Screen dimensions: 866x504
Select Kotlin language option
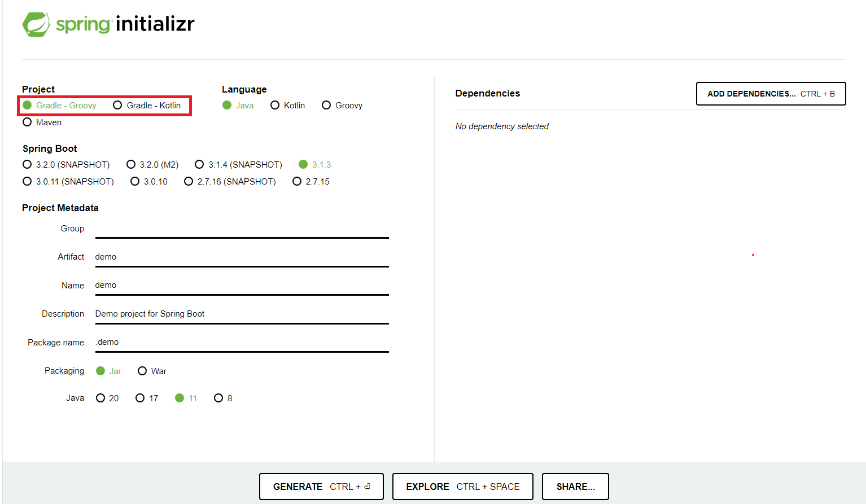287,106
